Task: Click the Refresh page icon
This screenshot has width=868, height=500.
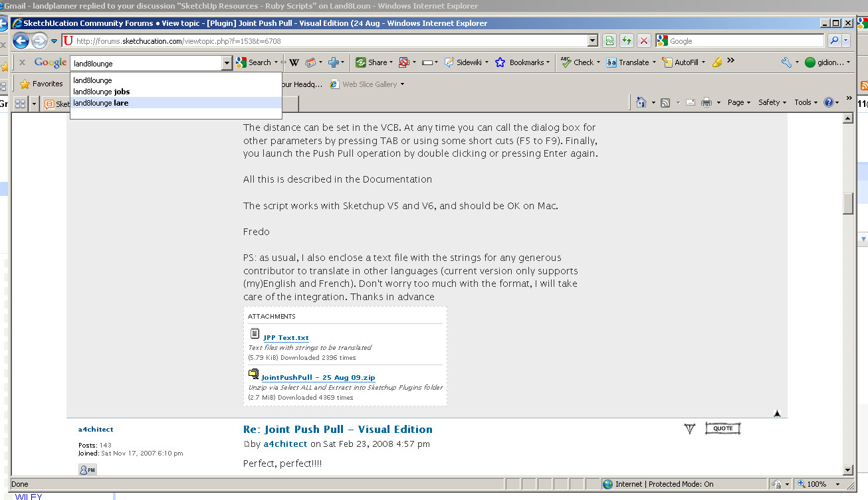Action: click(x=626, y=41)
